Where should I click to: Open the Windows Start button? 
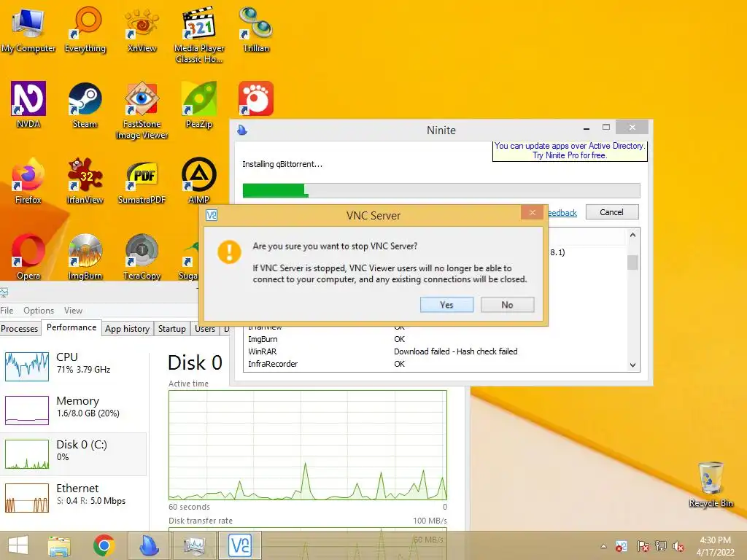tap(18, 545)
